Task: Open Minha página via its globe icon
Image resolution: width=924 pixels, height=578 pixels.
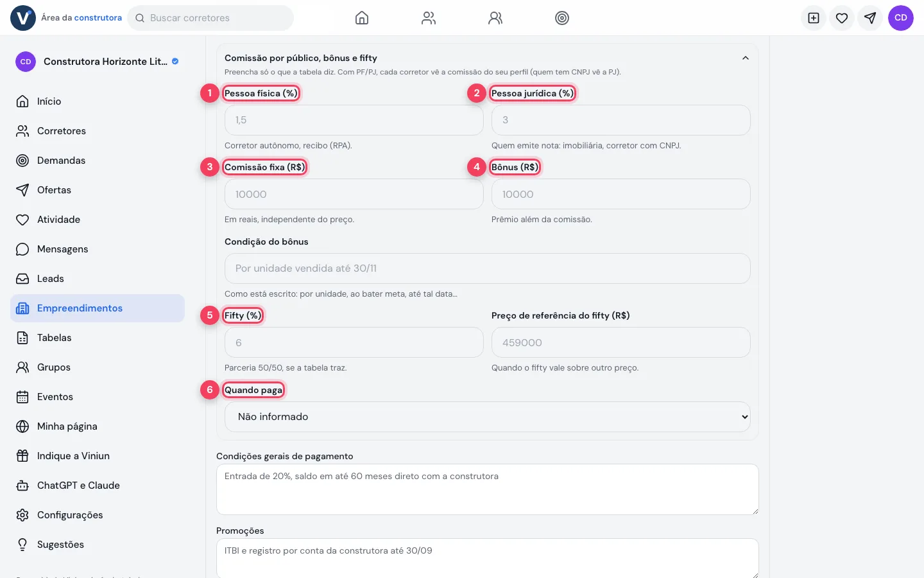Action: pyautogui.click(x=22, y=426)
